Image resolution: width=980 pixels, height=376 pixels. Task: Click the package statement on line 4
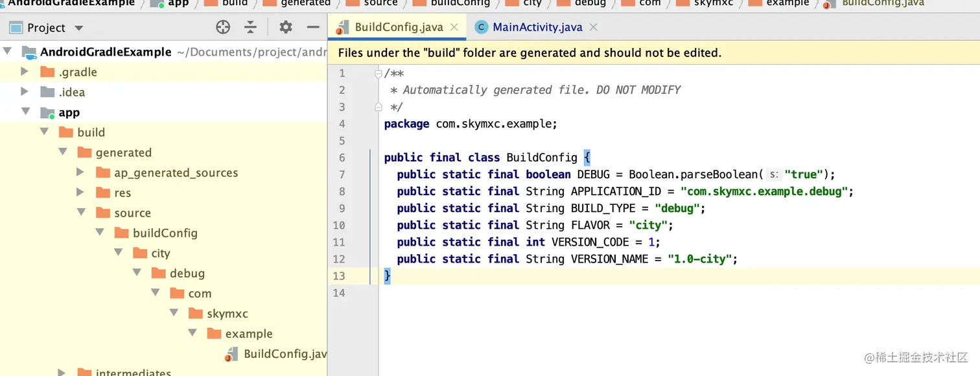(x=471, y=124)
